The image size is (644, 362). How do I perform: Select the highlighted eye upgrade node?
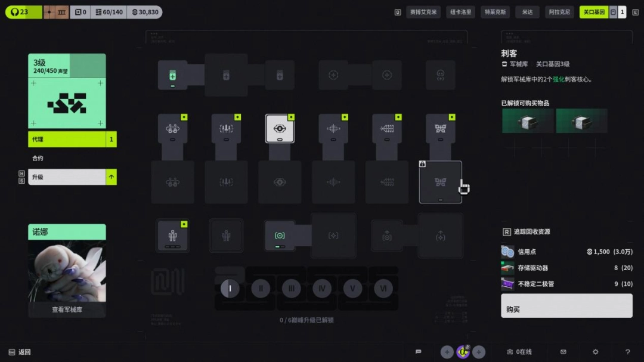click(280, 129)
